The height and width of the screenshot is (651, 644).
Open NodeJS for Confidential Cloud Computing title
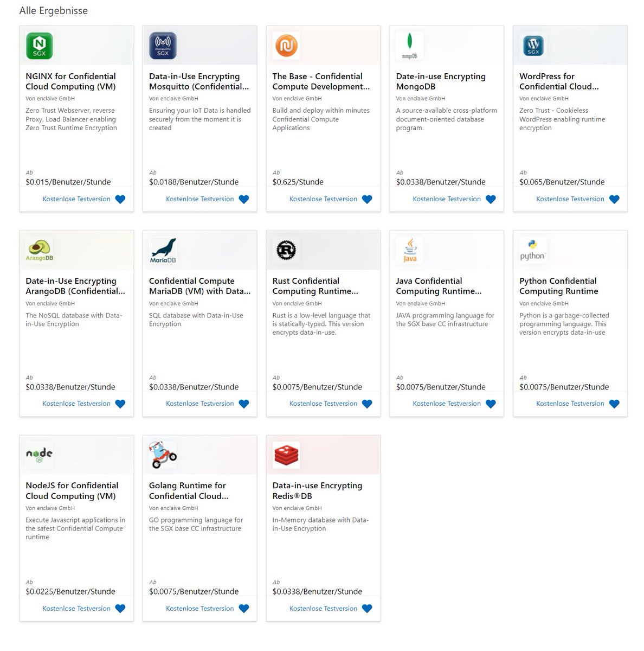(x=72, y=491)
